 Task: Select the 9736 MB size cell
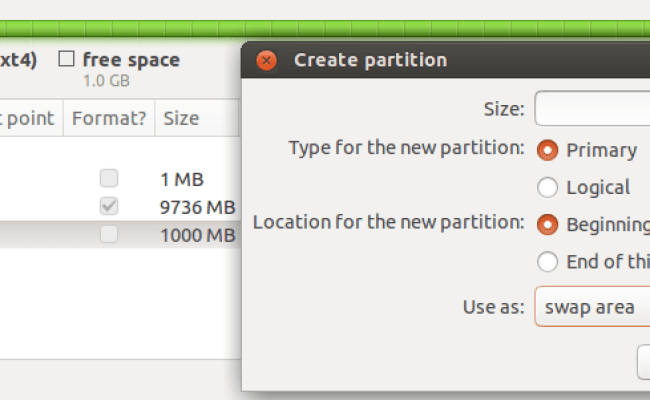(x=198, y=207)
